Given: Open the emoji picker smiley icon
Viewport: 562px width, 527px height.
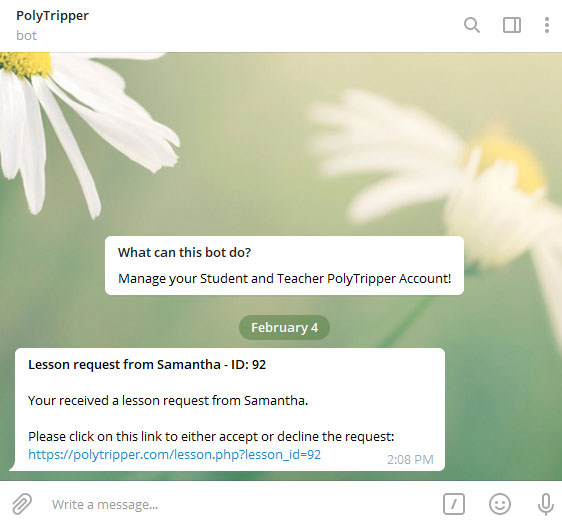Looking at the screenshot, I should coord(500,504).
